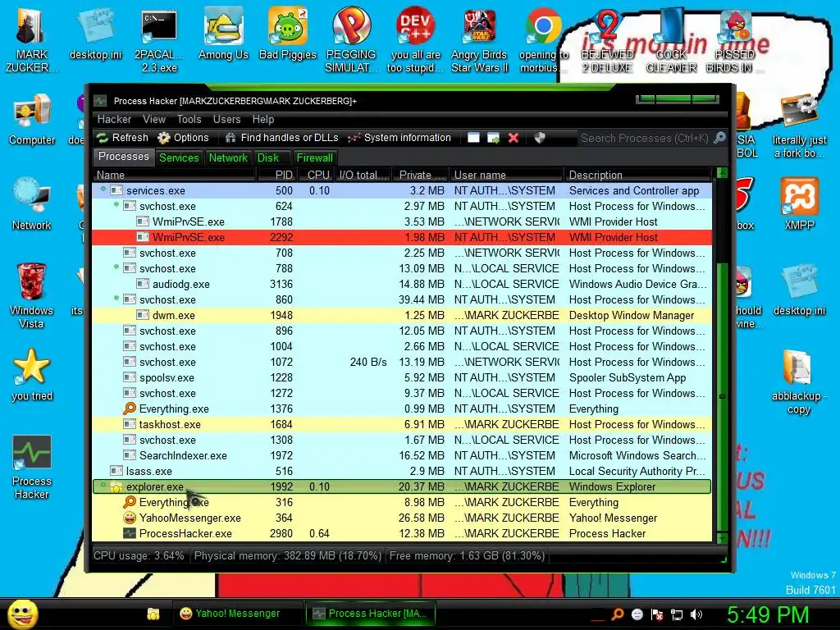Click the Physical memory status text
The image size is (840, 630).
(288, 556)
